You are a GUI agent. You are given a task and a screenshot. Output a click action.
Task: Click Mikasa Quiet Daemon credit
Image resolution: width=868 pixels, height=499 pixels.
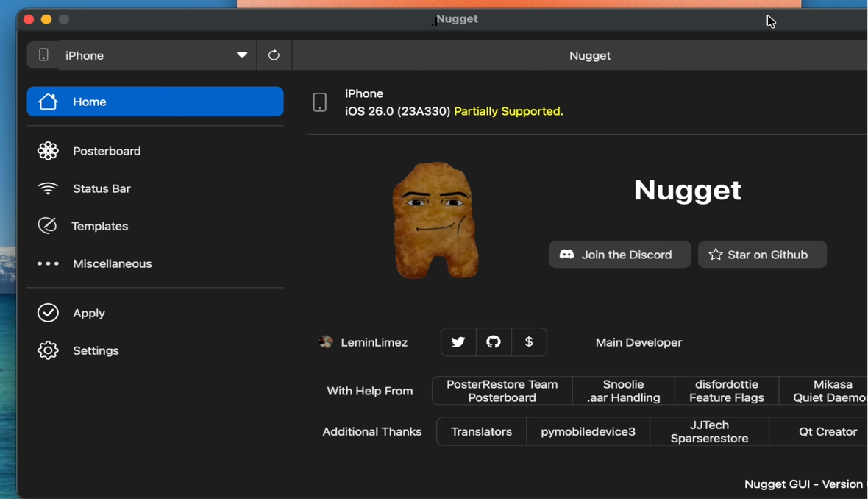click(x=824, y=391)
